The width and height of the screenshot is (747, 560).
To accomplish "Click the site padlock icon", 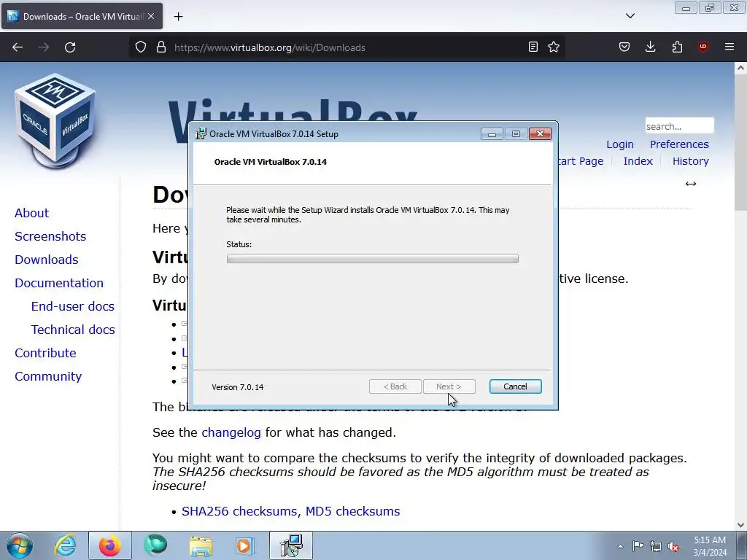I will click(x=161, y=47).
